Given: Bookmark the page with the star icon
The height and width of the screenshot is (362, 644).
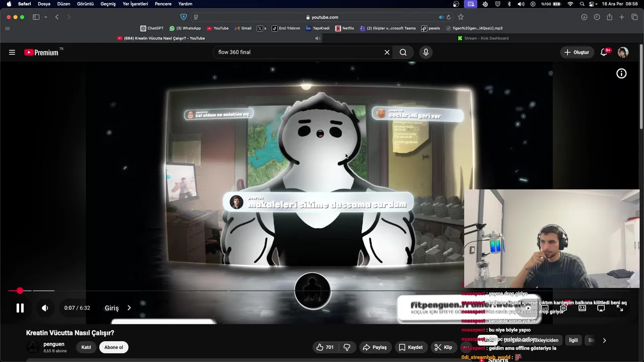Looking at the screenshot, I should point(460,17).
